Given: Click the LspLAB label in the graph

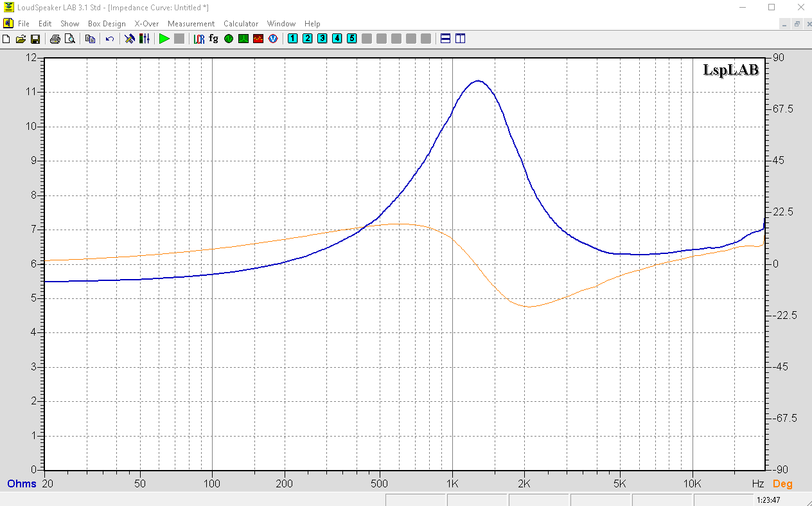Looking at the screenshot, I should coord(731,71).
